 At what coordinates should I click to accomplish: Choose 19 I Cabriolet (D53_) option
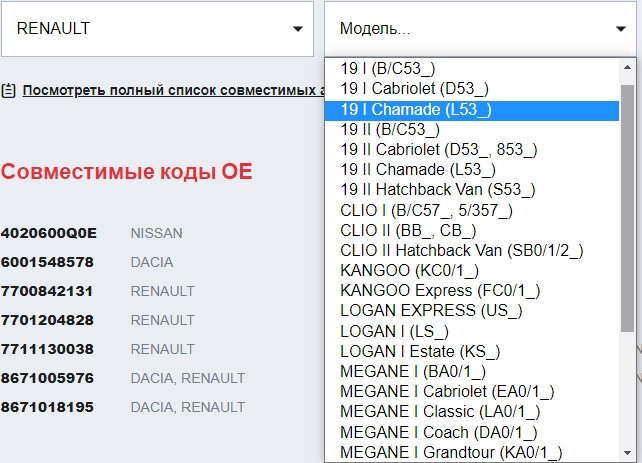(414, 90)
